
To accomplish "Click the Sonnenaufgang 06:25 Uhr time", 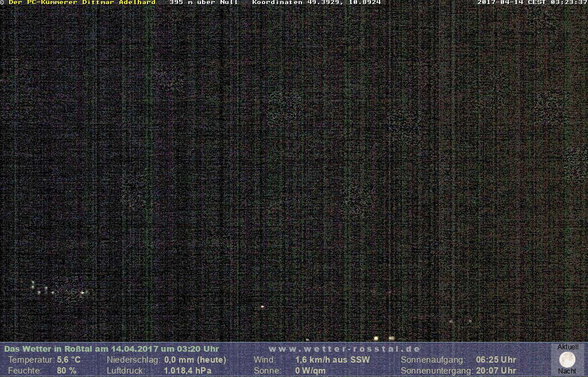I will point(496,360).
